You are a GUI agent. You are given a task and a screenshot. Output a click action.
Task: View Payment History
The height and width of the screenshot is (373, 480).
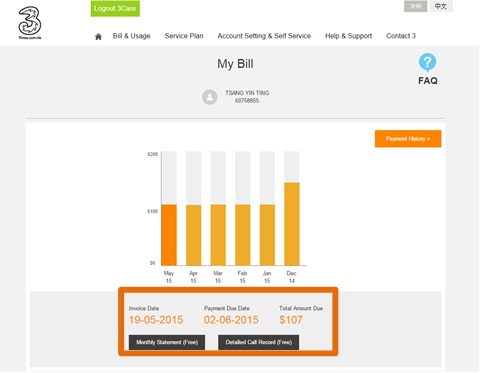coord(408,139)
